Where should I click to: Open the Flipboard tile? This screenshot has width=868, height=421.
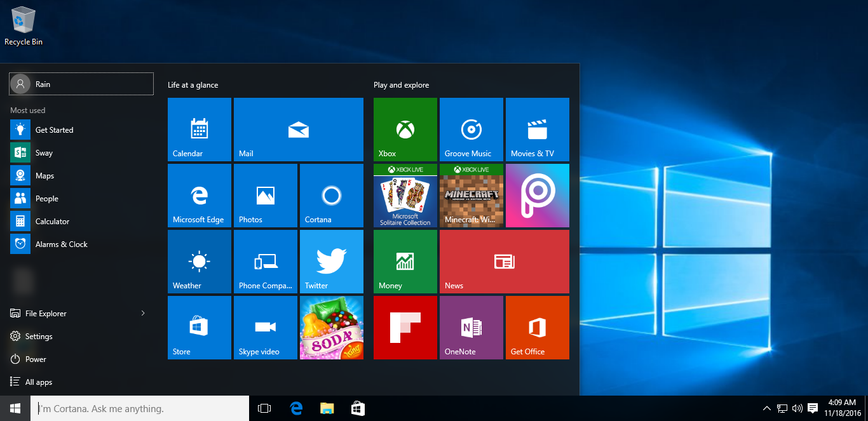pos(405,328)
